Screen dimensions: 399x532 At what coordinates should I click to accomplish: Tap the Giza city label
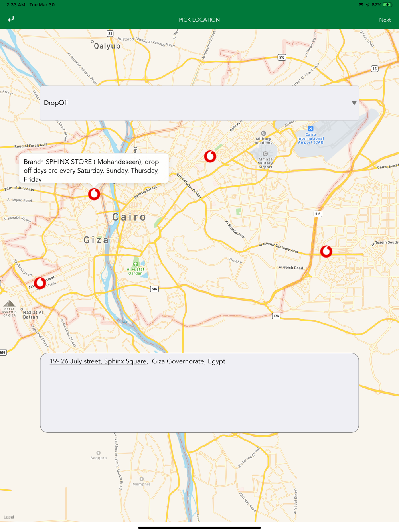point(96,240)
